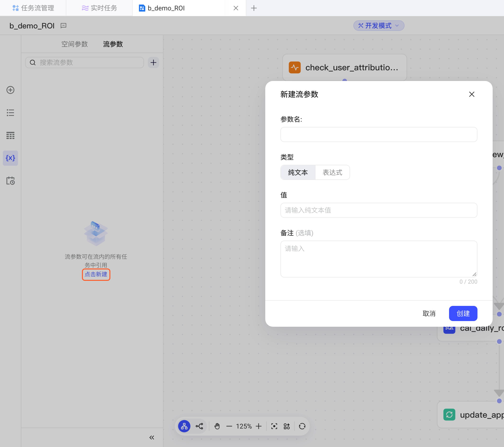The height and width of the screenshot is (447, 504).
Task: Click the auto-arrange nodes icon
Action: pyautogui.click(x=287, y=426)
